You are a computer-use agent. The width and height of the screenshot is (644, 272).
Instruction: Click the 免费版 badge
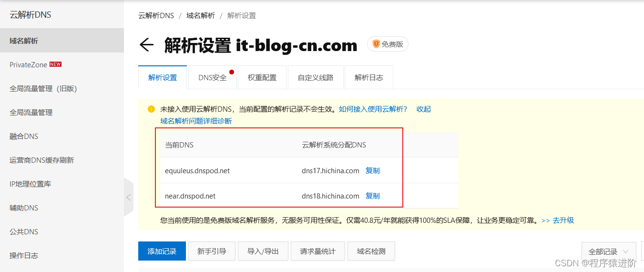388,44
